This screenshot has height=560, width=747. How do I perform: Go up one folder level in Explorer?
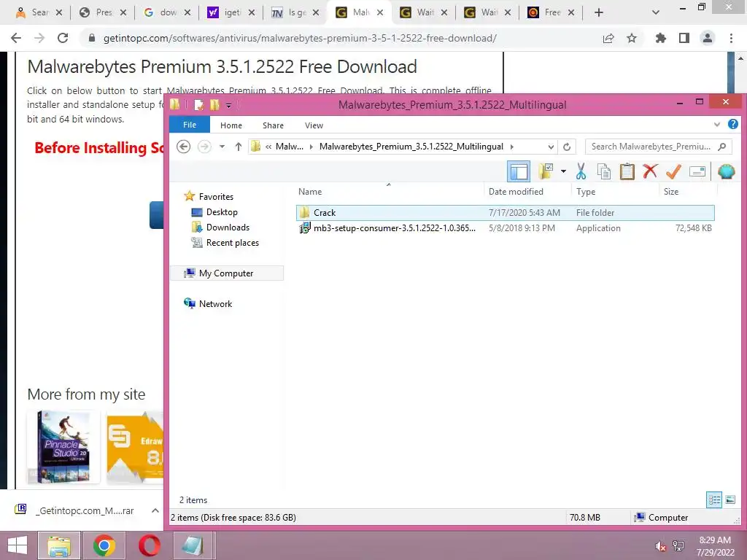[239, 147]
